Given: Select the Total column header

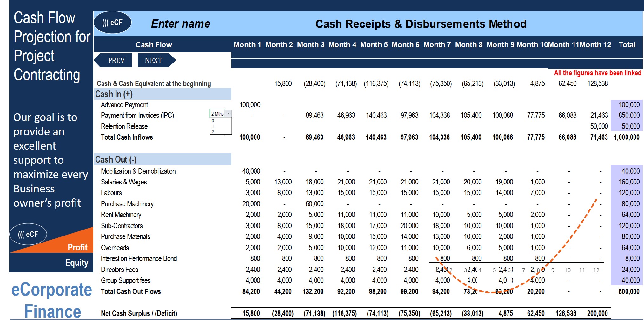Looking at the screenshot, I should coord(627,45).
